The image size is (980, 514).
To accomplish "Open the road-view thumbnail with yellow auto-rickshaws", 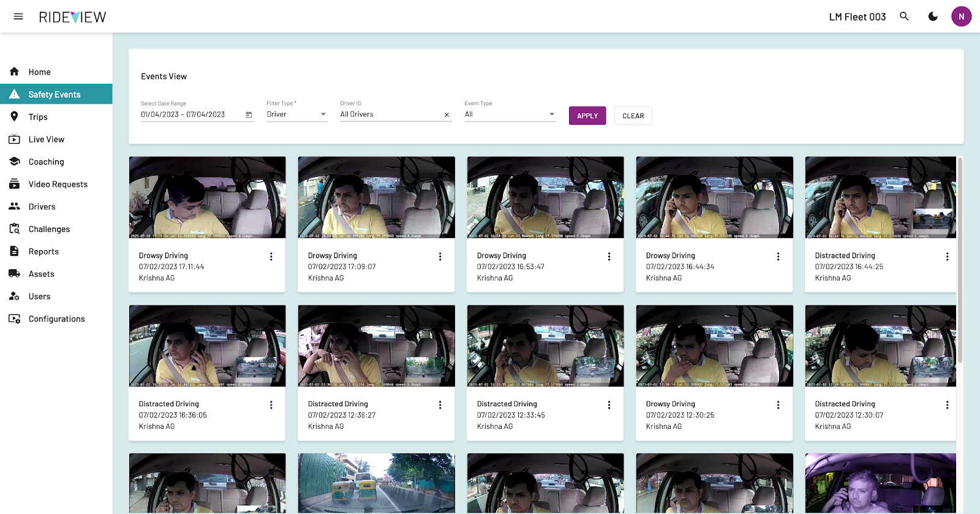I will 377,483.
